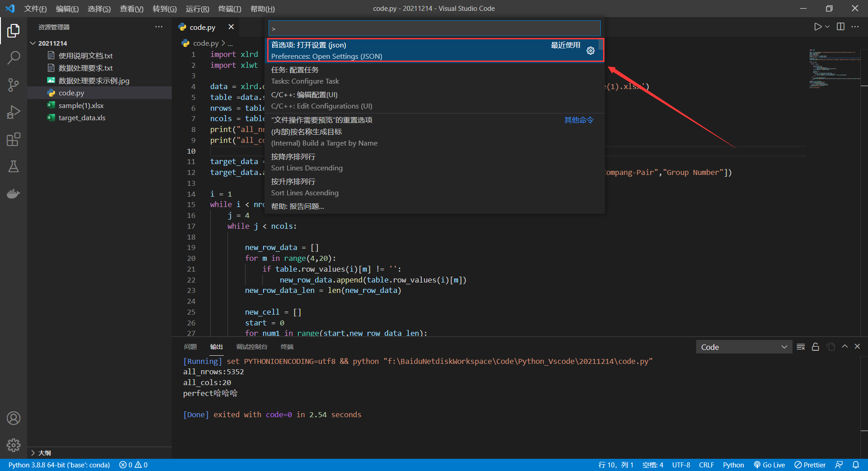Switch to the 输出 panel tab
The width and height of the screenshot is (868, 471).
coord(217,347)
